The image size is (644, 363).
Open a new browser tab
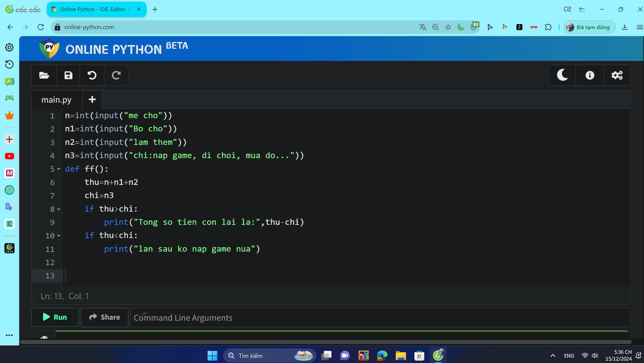point(155,9)
